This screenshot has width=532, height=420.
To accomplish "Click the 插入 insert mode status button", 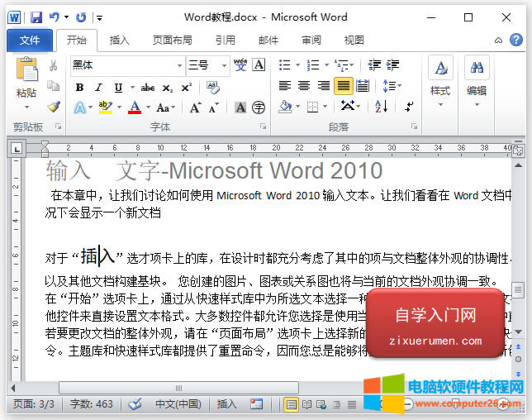I will click(x=226, y=404).
